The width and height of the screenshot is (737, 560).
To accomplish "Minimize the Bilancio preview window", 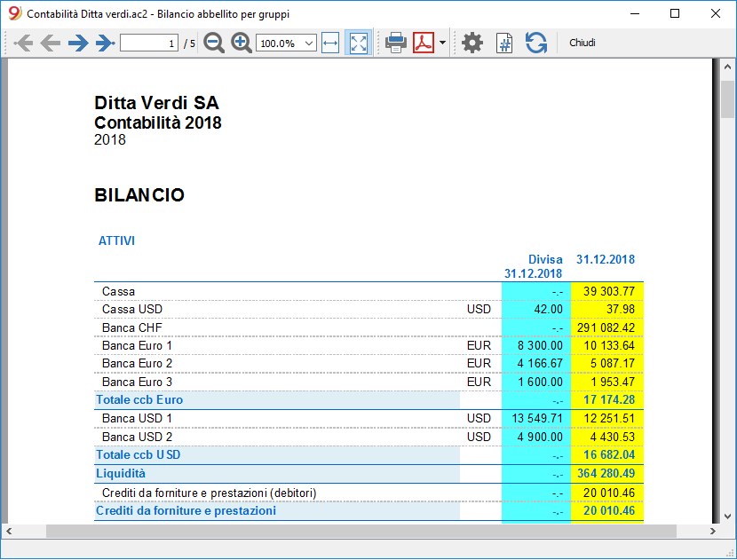I will [635, 13].
